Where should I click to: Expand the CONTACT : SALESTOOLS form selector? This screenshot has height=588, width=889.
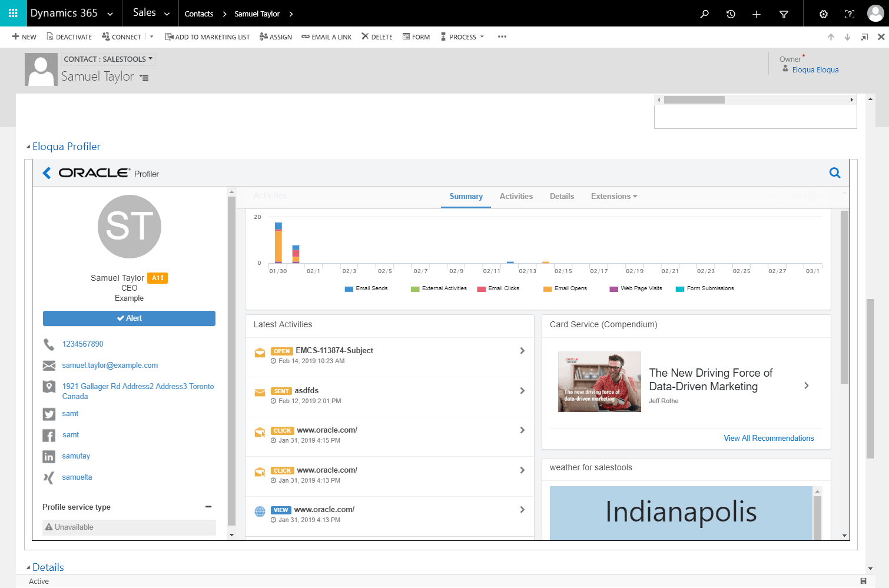[x=108, y=59]
